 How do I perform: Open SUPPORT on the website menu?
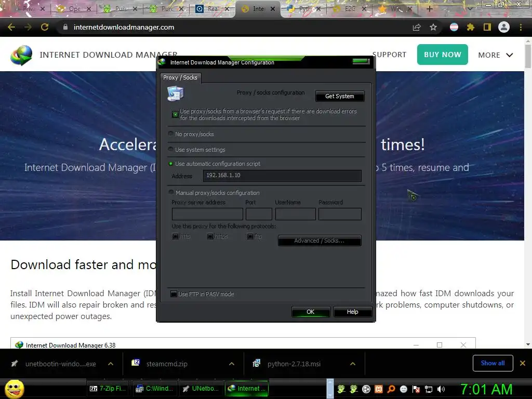coord(389,55)
